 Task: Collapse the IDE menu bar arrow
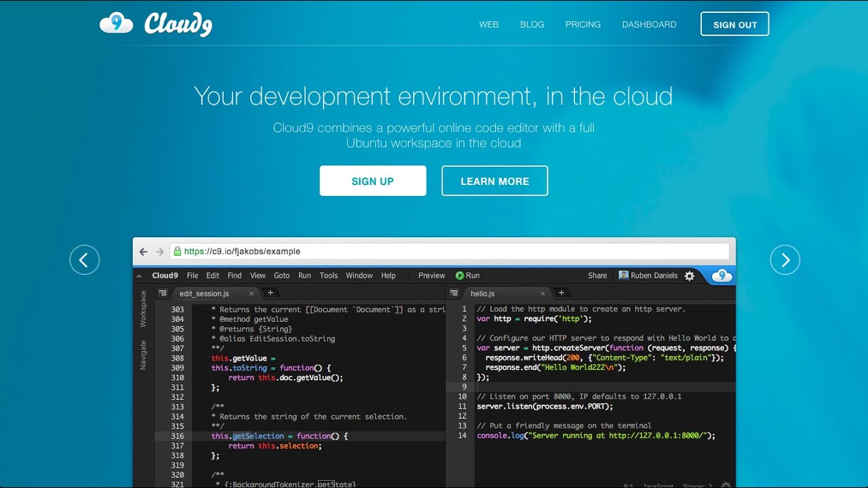[139, 276]
